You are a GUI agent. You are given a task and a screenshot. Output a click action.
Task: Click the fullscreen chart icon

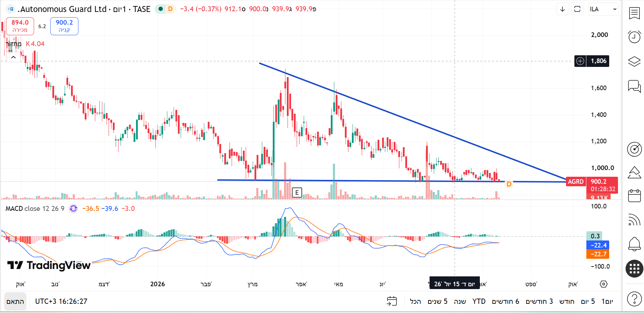click(x=577, y=9)
